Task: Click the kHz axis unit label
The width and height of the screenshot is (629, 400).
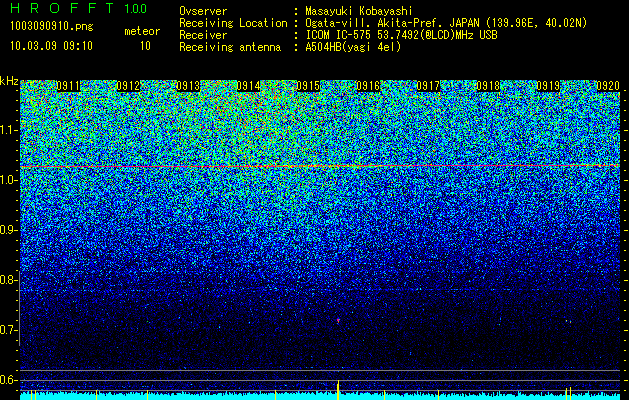Action: [9, 81]
